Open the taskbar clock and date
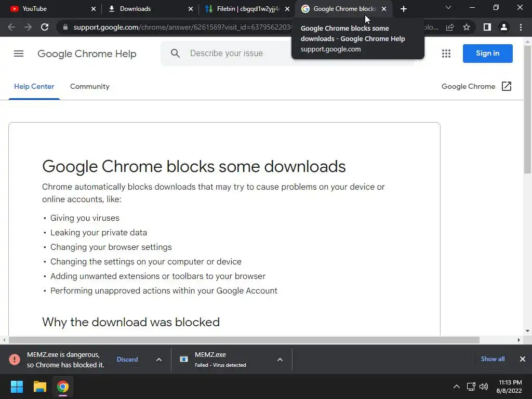The height and width of the screenshot is (399, 532). pyautogui.click(x=509, y=387)
